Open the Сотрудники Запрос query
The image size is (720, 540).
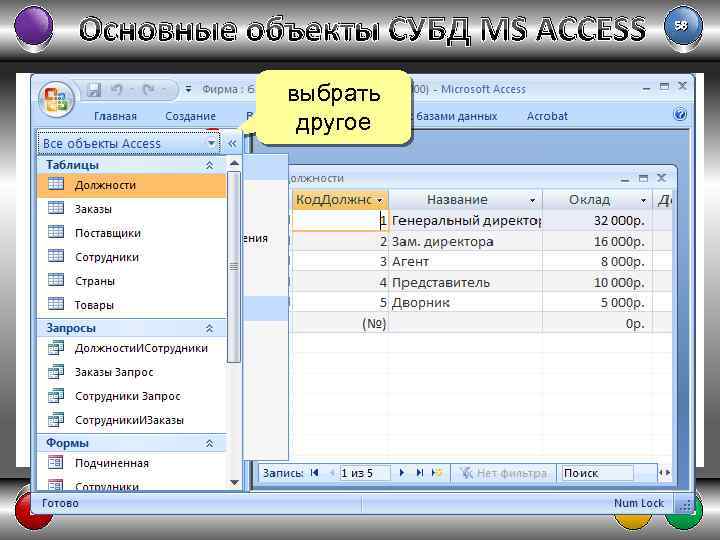pyautogui.click(x=131, y=396)
